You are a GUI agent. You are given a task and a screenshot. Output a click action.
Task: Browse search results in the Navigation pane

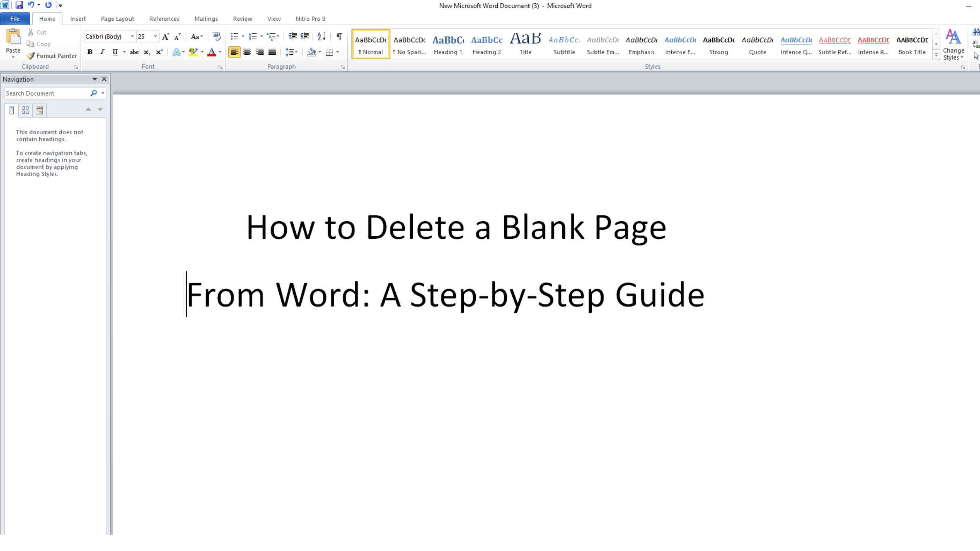click(40, 111)
